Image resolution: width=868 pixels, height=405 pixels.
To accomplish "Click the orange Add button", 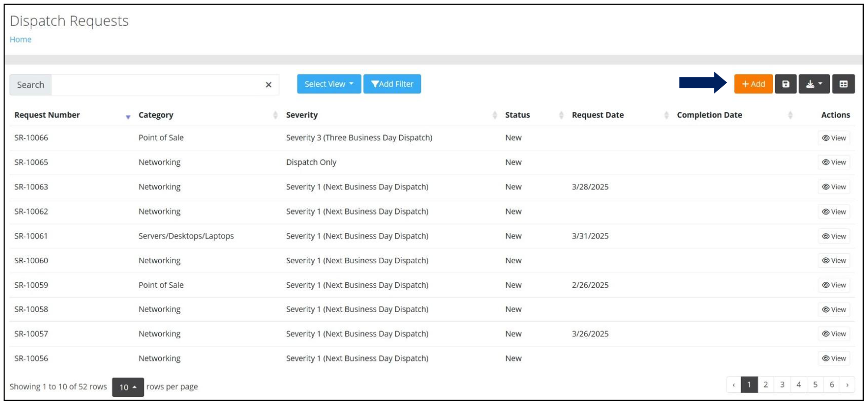I will pos(753,84).
